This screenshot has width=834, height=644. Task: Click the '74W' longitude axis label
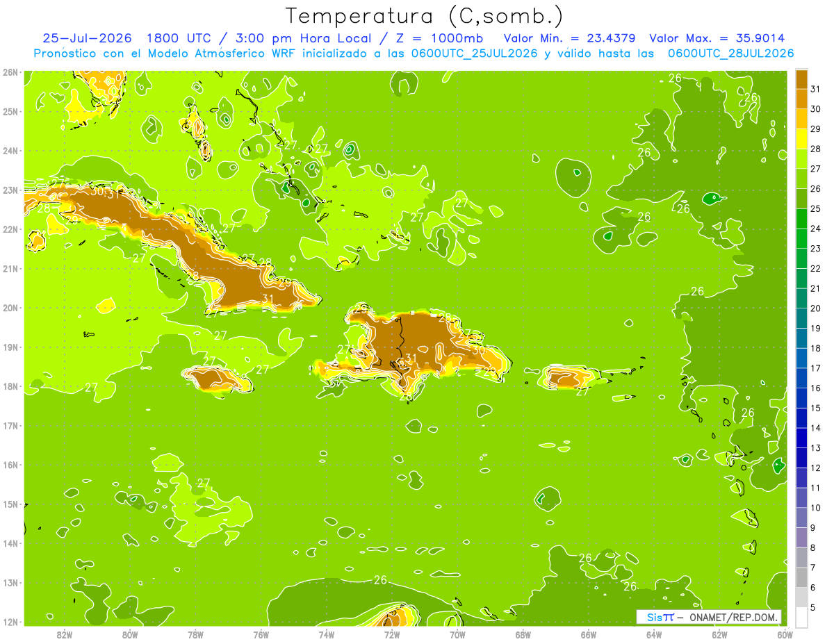(327, 634)
